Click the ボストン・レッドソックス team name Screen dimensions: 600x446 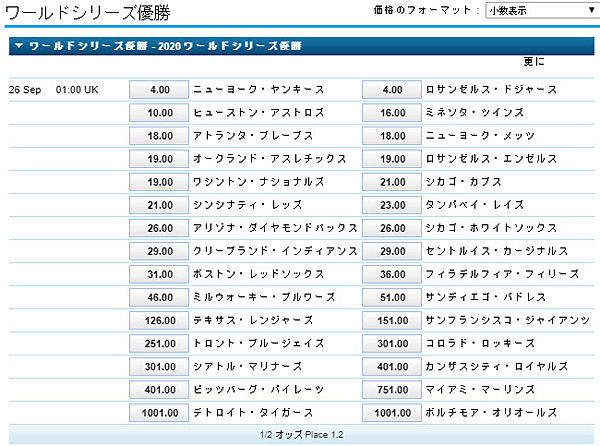pyautogui.click(x=259, y=274)
